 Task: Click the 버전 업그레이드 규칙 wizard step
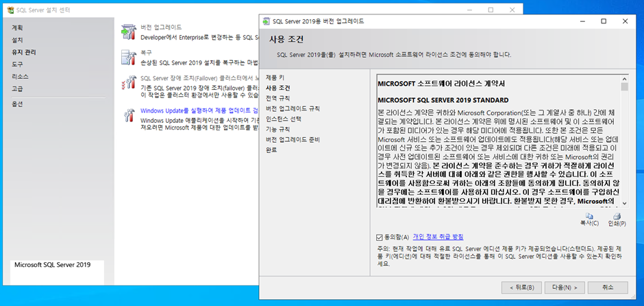click(293, 108)
